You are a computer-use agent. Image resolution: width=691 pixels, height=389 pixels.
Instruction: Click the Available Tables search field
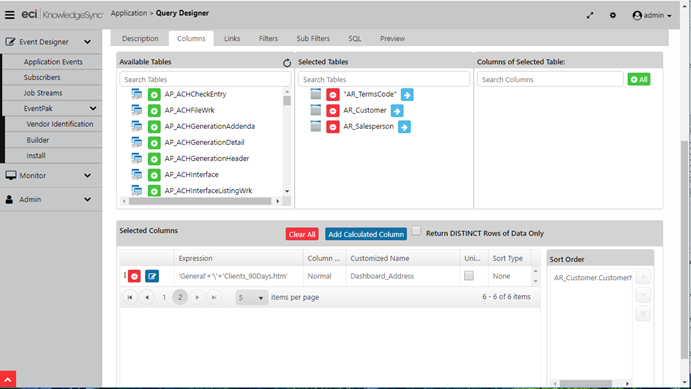[x=205, y=79]
